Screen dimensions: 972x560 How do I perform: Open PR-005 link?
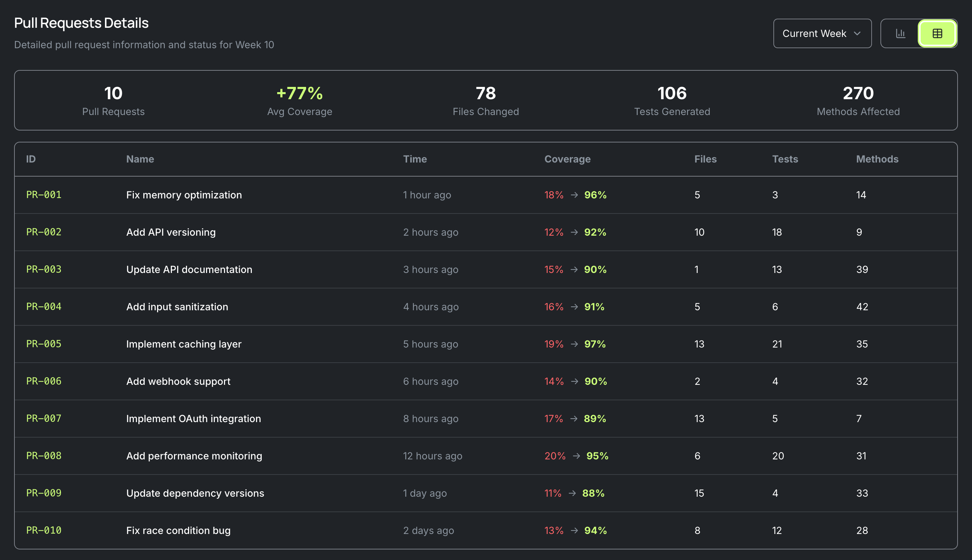click(x=44, y=344)
